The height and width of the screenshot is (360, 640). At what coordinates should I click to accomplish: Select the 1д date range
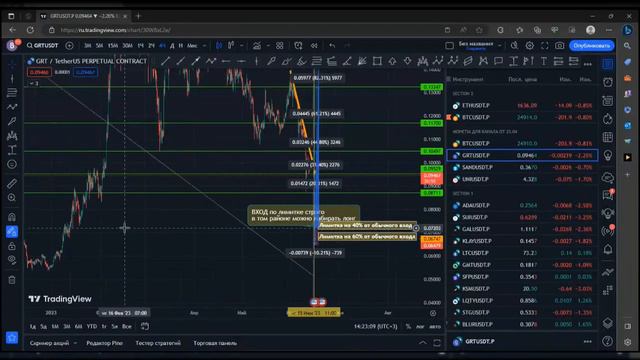pos(33,326)
